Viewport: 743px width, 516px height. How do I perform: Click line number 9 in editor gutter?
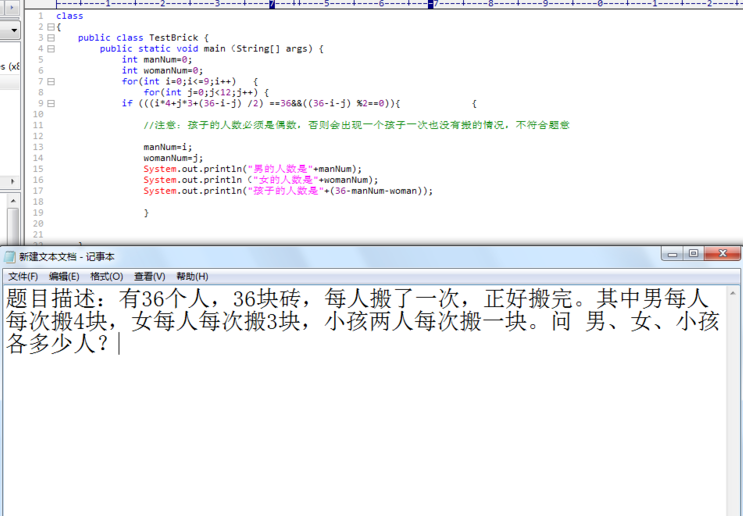[x=41, y=103]
